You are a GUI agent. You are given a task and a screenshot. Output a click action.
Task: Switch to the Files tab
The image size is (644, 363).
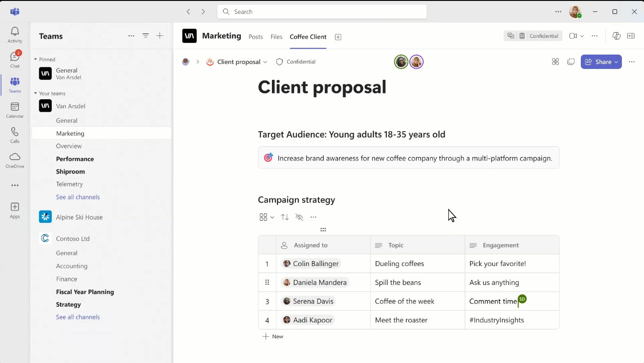point(276,37)
